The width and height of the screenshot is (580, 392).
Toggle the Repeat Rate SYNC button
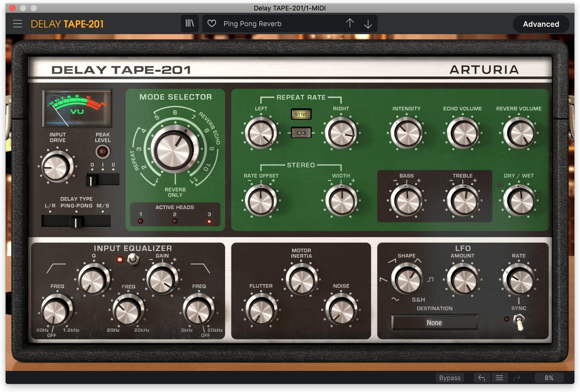pos(301,115)
